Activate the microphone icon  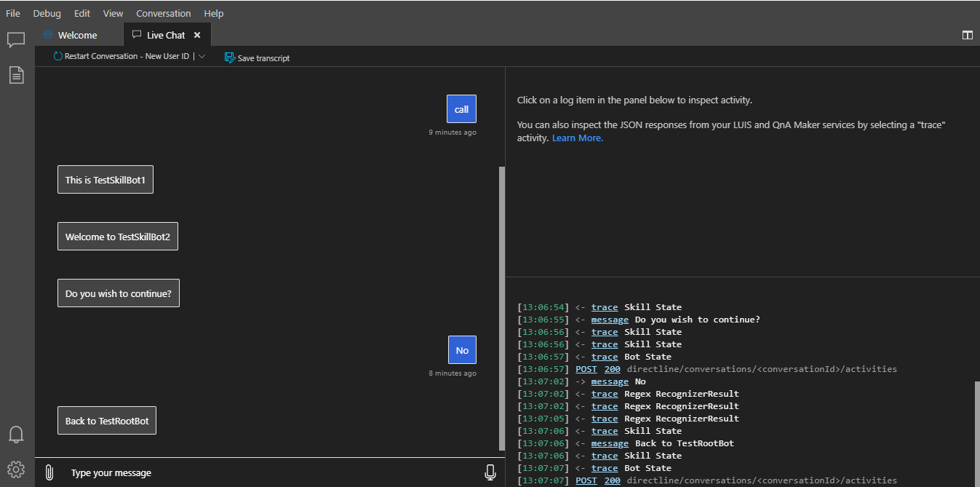[490, 472]
